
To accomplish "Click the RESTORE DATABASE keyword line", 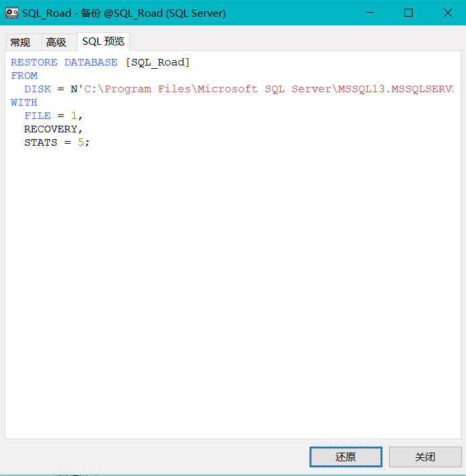I will tap(100, 62).
